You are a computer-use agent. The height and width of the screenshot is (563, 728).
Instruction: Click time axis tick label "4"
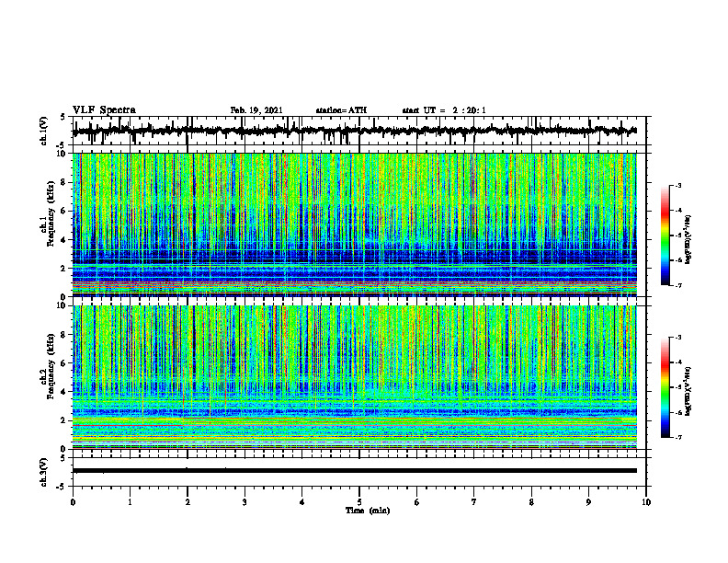302,502
